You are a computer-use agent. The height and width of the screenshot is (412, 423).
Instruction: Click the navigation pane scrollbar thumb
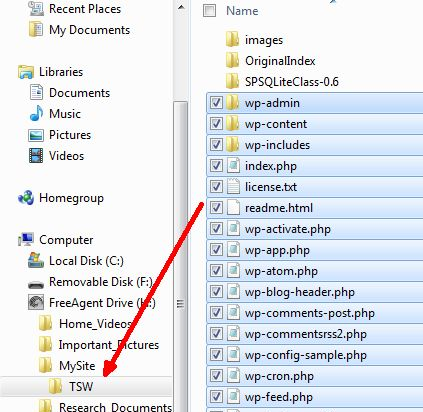coord(180,256)
